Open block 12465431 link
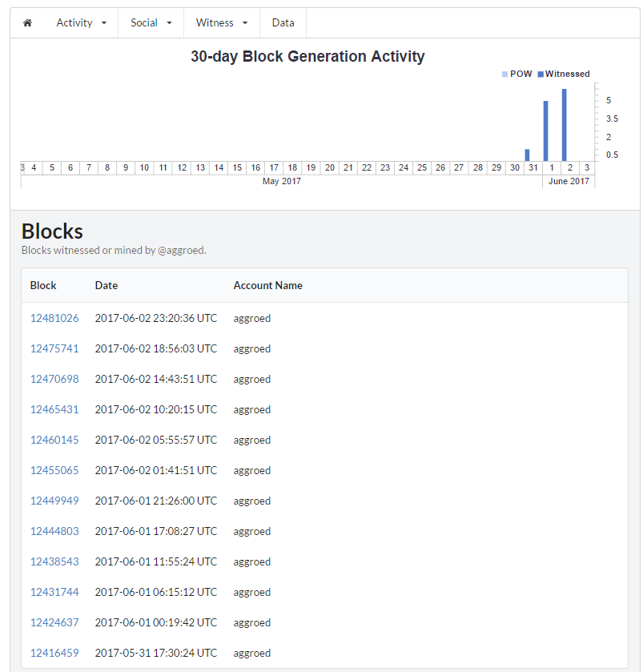This screenshot has height=672, width=643. (54, 409)
